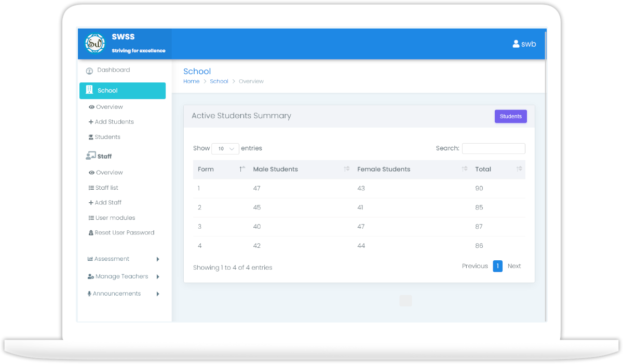
Task: Click the plus icon for Add Students
Action: pyautogui.click(x=91, y=122)
